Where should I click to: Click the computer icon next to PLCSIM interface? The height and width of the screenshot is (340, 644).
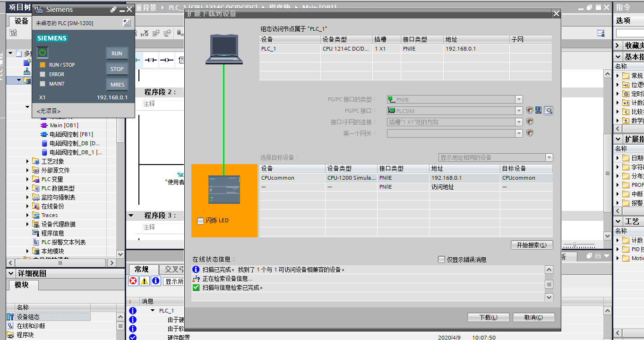[x=539, y=111]
